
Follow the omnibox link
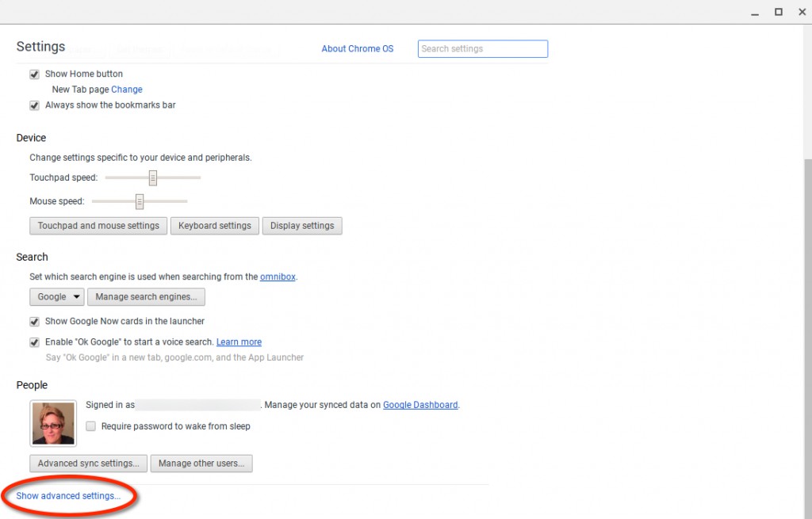click(x=278, y=277)
